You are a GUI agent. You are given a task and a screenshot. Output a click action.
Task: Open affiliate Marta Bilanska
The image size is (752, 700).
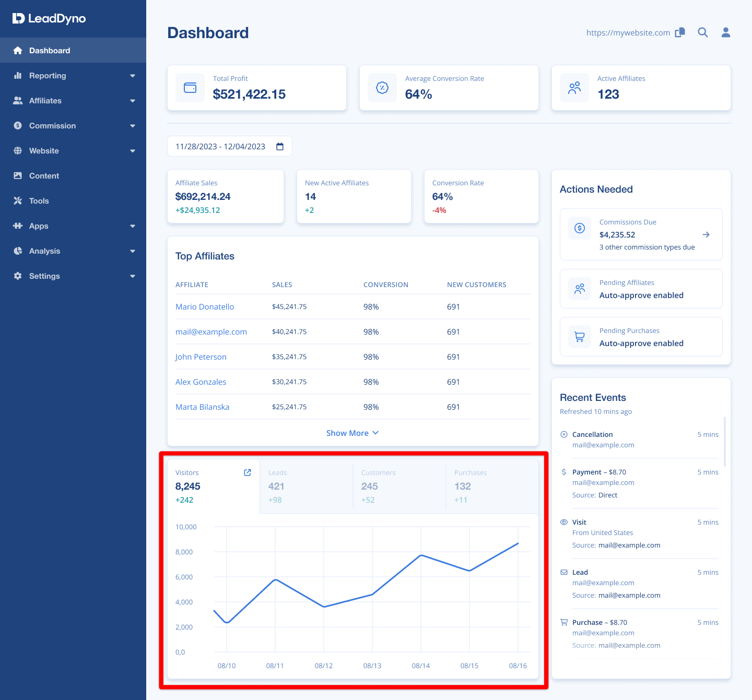203,407
